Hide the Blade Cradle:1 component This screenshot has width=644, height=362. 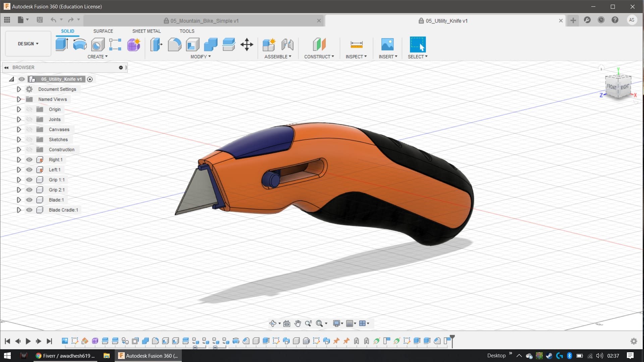pyautogui.click(x=29, y=210)
